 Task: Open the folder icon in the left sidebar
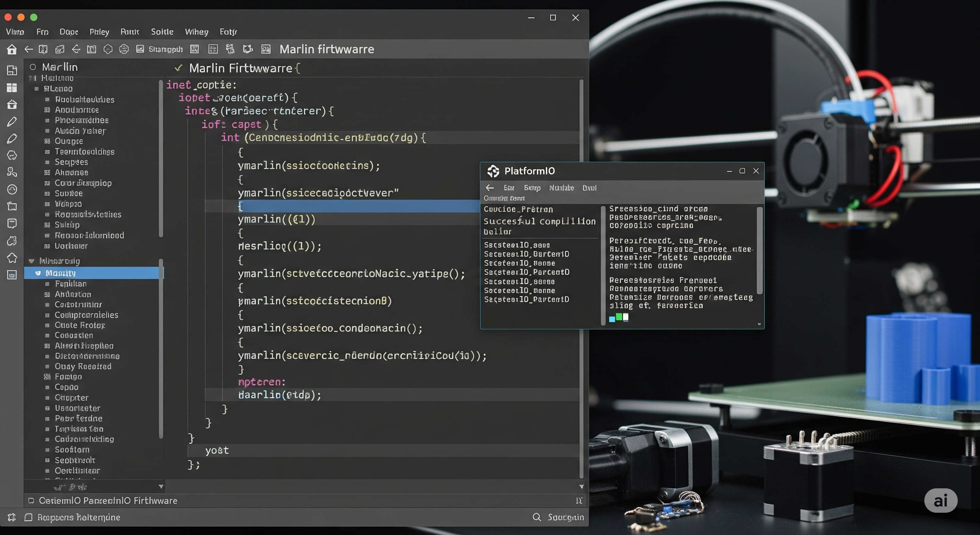click(x=12, y=206)
